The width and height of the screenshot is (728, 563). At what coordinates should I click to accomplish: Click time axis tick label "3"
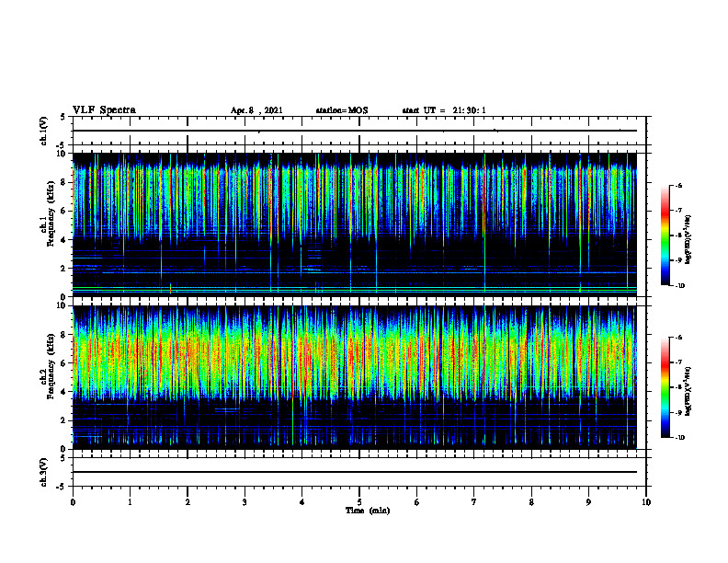pos(245,502)
